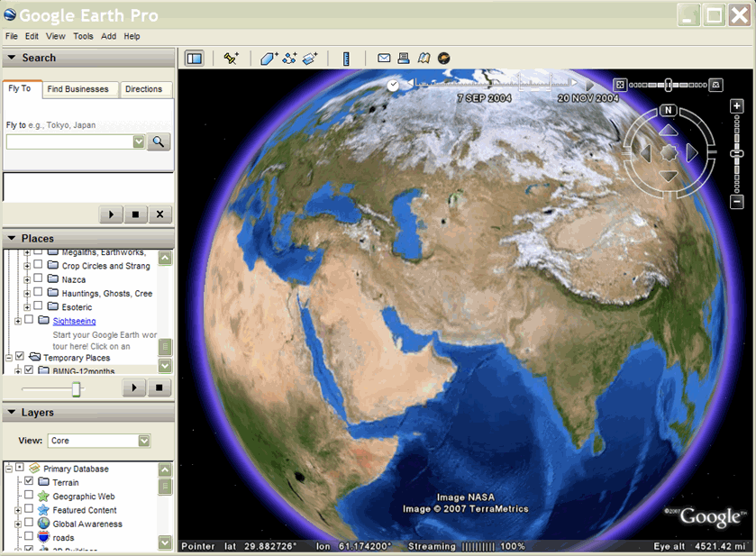Check the roads layer
Screen dimensions: 756x556
[28, 537]
